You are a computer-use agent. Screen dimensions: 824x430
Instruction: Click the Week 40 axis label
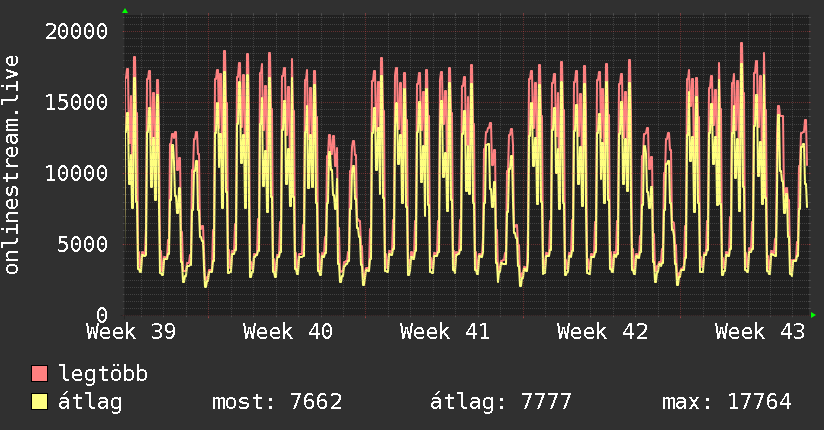click(288, 332)
